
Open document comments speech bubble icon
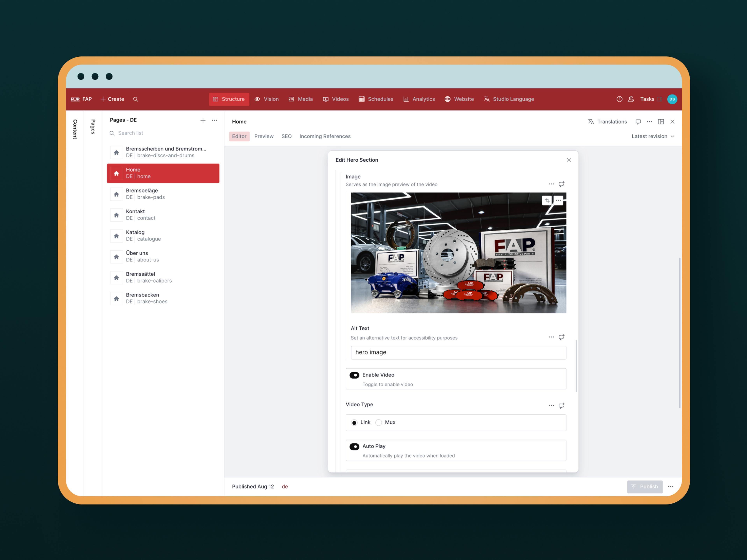[x=638, y=122]
